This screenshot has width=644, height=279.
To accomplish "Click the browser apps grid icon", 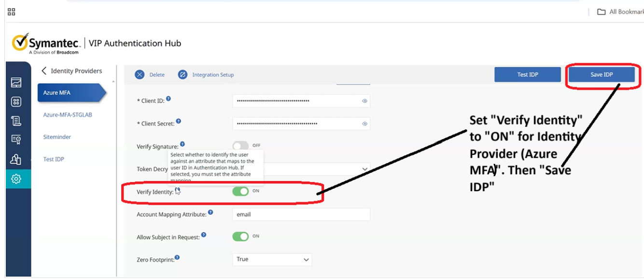I will pos(11,12).
